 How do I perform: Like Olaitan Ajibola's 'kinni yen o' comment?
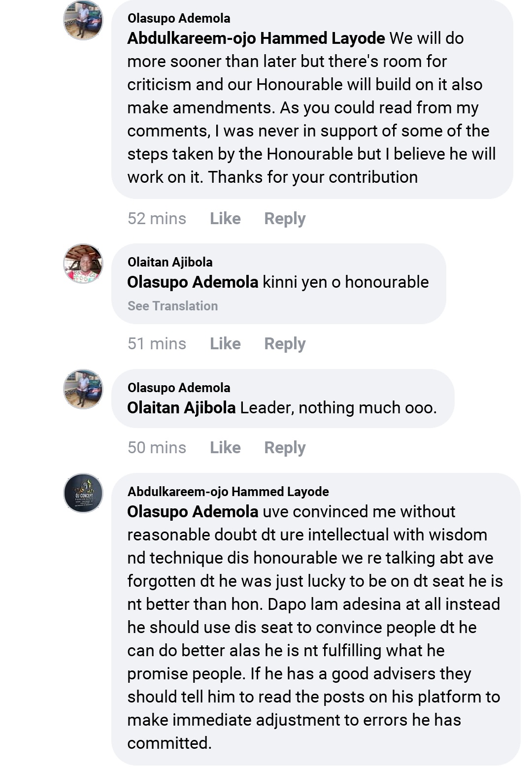[x=225, y=344]
